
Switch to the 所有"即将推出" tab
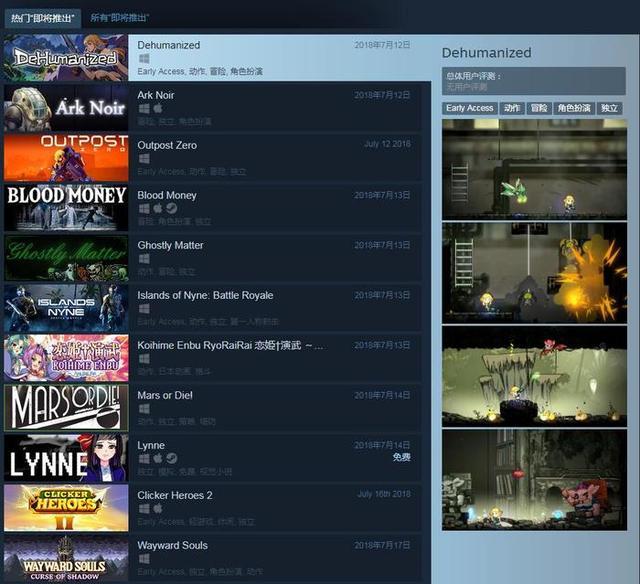119,18
